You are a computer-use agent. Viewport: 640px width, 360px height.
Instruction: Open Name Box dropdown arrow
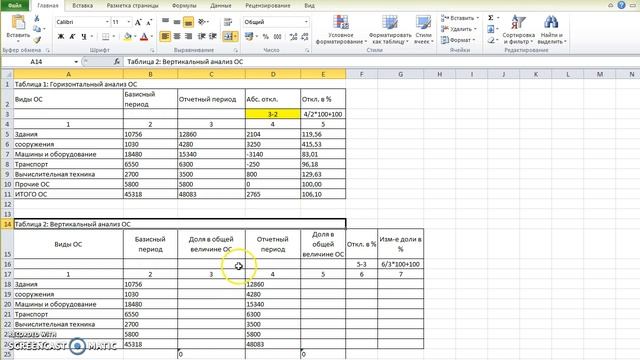[76, 62]
